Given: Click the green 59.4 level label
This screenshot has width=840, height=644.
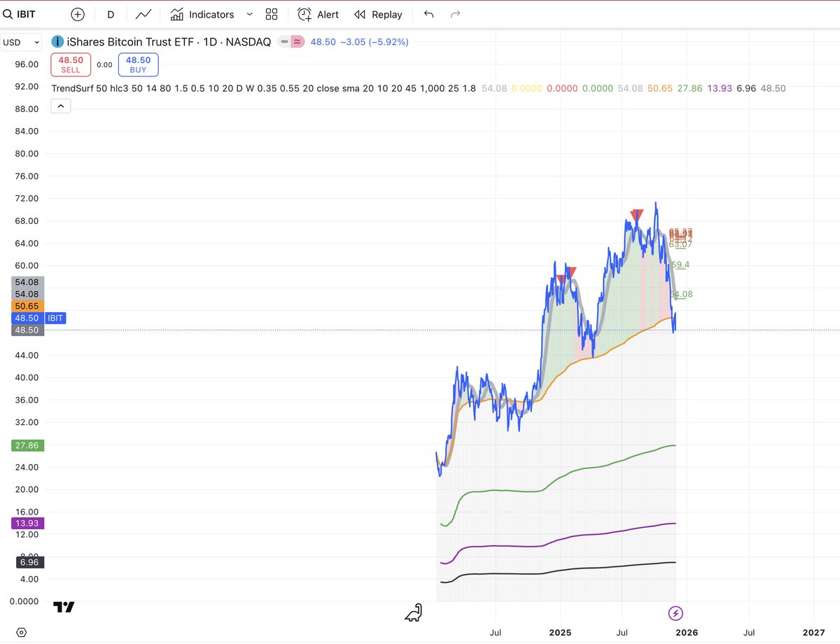Looking at the screenshot, I should pyautogui.click(x=680, y=265).
